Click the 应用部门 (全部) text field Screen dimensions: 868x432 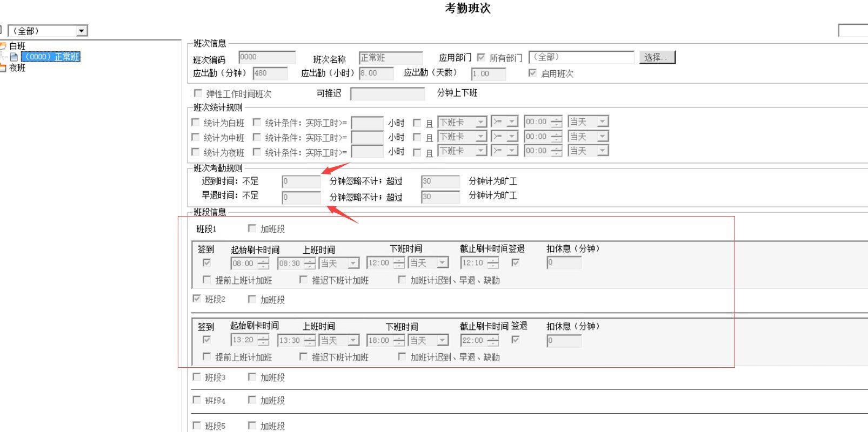tap(582, 57)
